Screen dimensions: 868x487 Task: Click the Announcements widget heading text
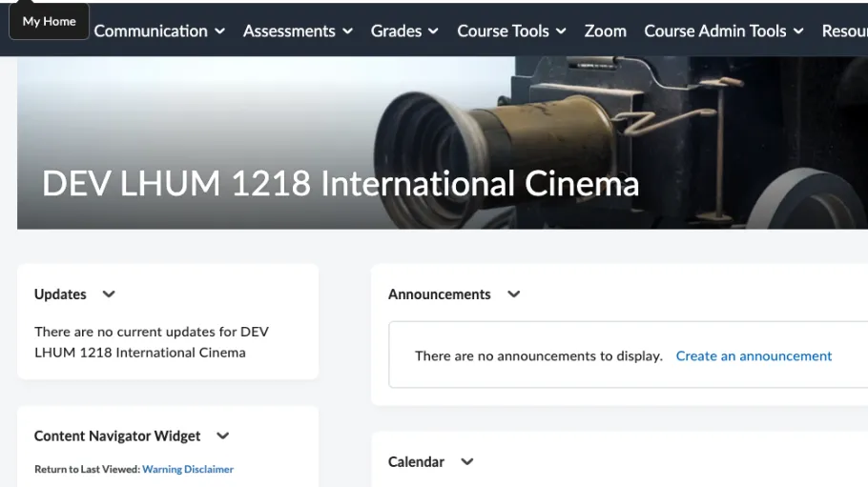point(439,294)
